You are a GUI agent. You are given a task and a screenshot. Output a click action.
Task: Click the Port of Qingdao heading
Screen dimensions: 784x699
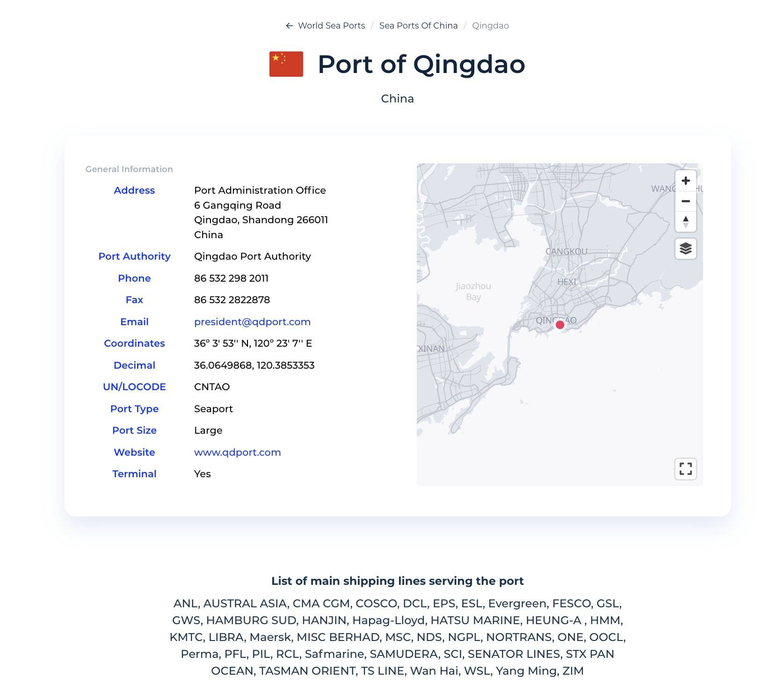coord(421,64)
